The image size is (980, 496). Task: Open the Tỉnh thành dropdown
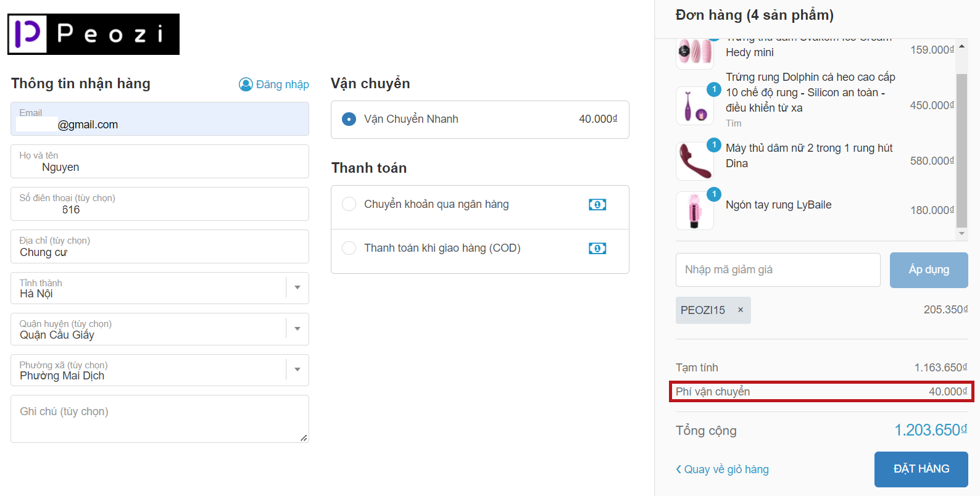click(297, 288)
